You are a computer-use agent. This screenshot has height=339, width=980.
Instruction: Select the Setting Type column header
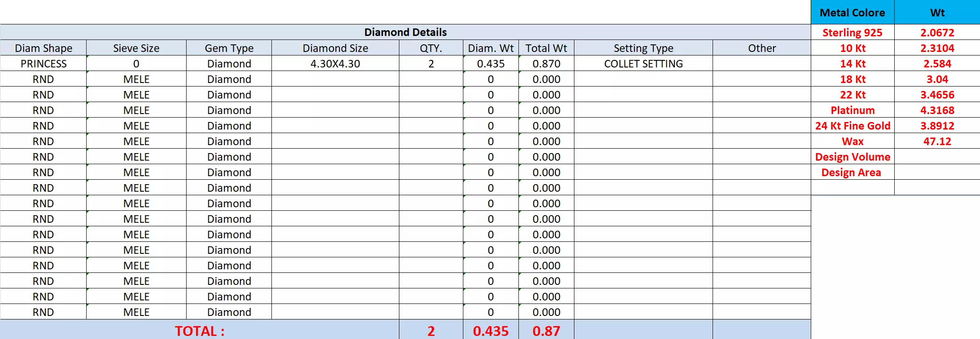click(643, 48)
